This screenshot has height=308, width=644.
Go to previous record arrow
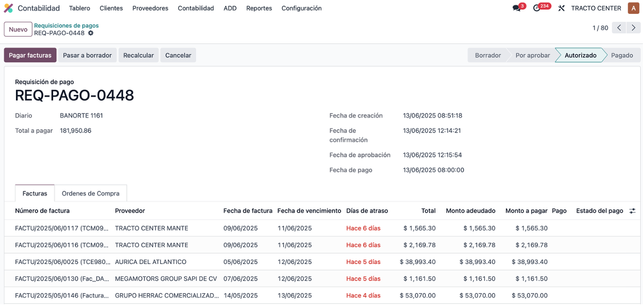619,28
